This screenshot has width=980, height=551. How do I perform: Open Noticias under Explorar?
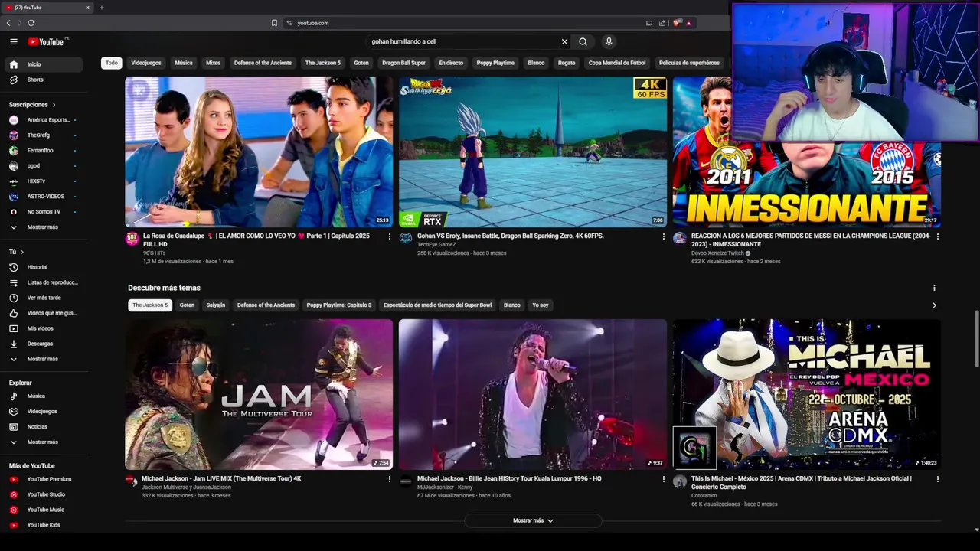(x=43, y=426)
